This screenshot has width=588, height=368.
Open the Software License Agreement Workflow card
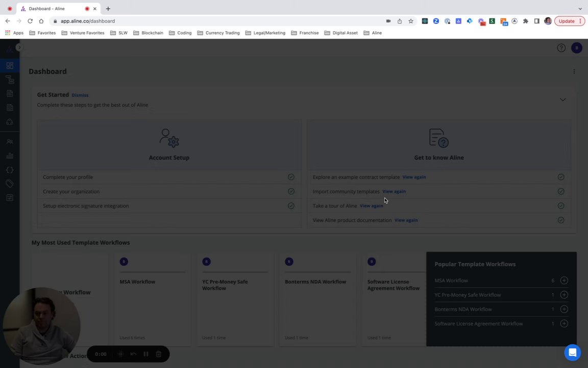394,300
